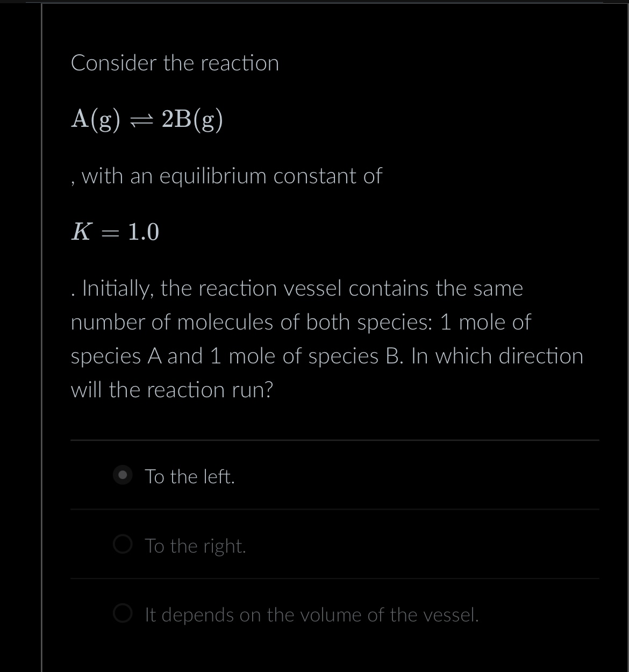Select the "It depends on the volume" radio button
629x672 pixels.
[x=123, y=613]
